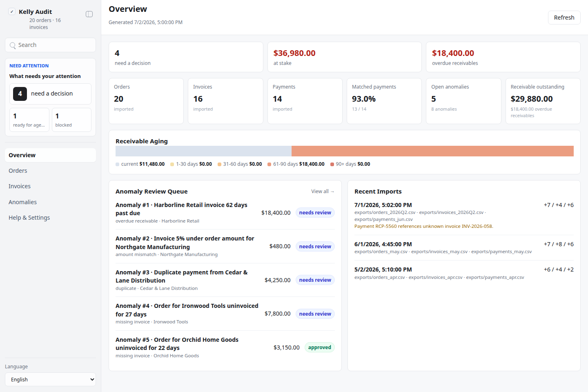Click the Recent Imports heading

pos(378,192)
